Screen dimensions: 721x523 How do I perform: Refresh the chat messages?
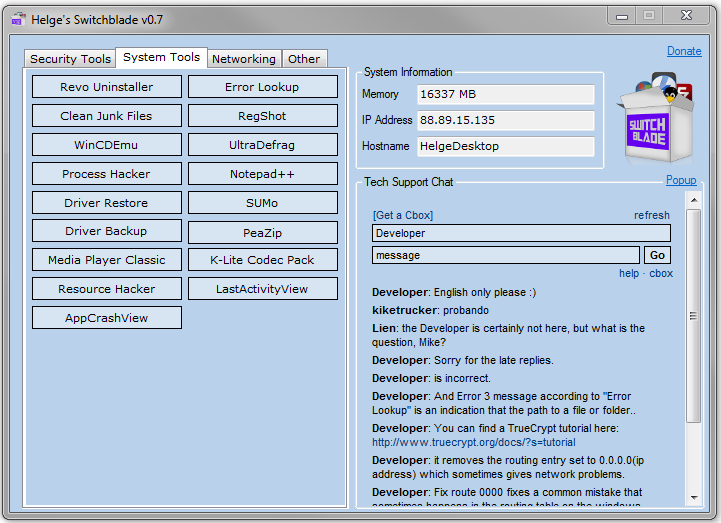(x=652, y=215)
